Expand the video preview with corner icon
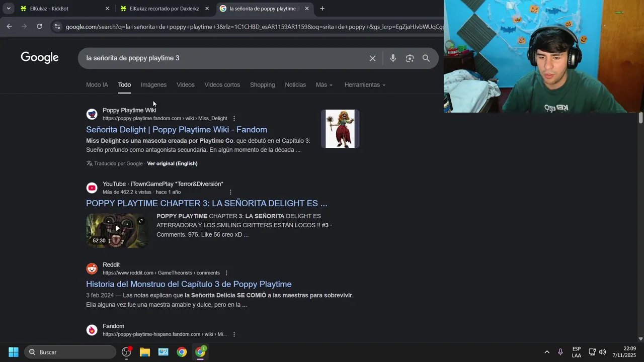This screenshot has height=362, width=644. coord(141,221)
